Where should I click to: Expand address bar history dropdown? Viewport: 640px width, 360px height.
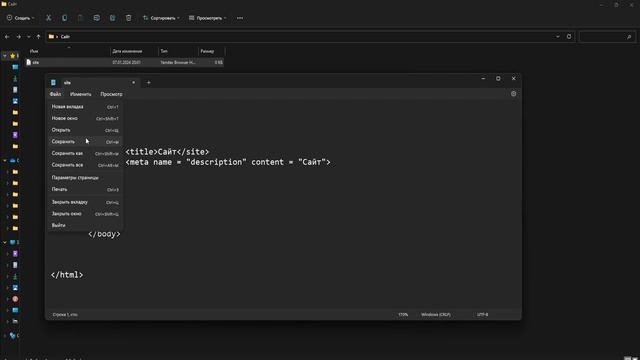point(558,37)
